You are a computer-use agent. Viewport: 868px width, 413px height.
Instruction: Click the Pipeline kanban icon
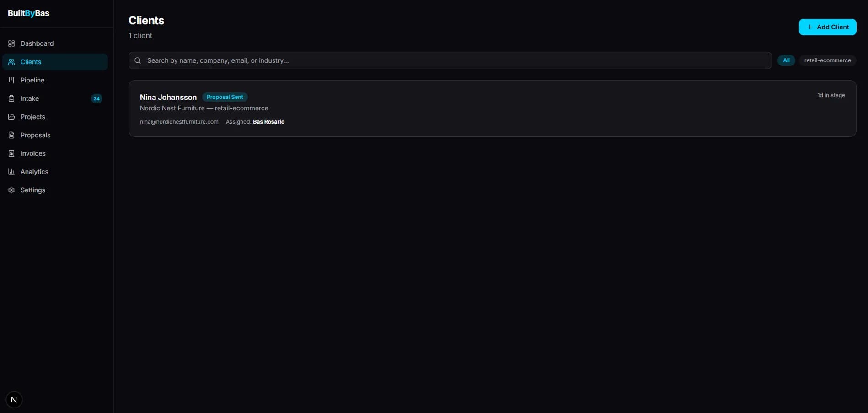point(11,80)
